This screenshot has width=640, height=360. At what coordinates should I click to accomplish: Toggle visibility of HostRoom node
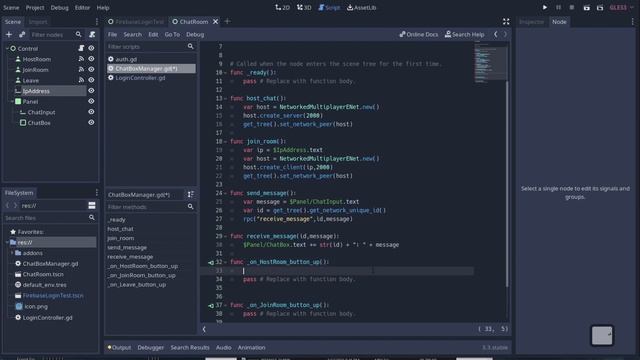point(91,59)
